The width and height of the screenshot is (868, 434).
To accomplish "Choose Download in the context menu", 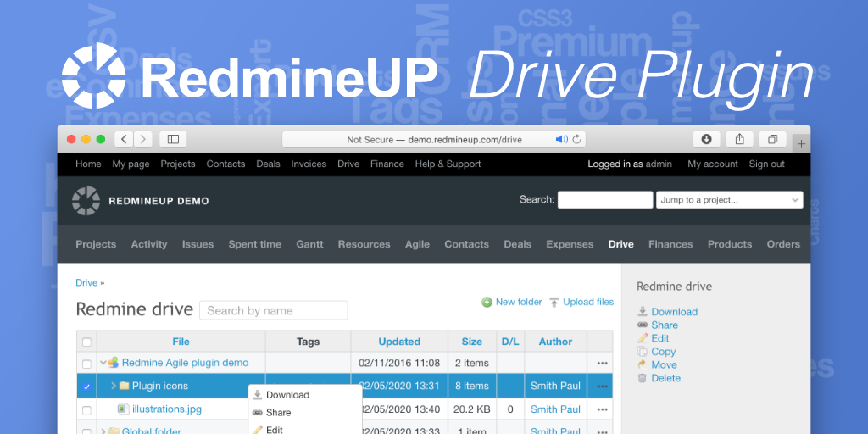I will pos(287,395).
